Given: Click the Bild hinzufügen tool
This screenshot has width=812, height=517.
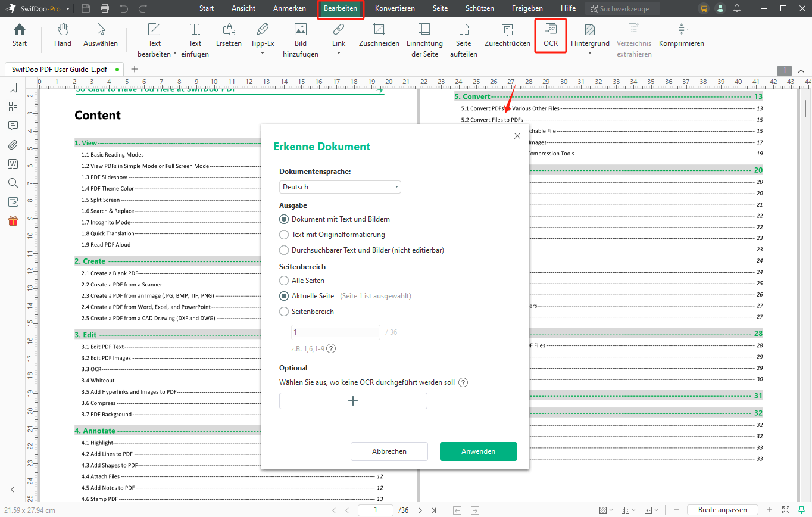Looking at the screenshot, I should pos(301,41).
